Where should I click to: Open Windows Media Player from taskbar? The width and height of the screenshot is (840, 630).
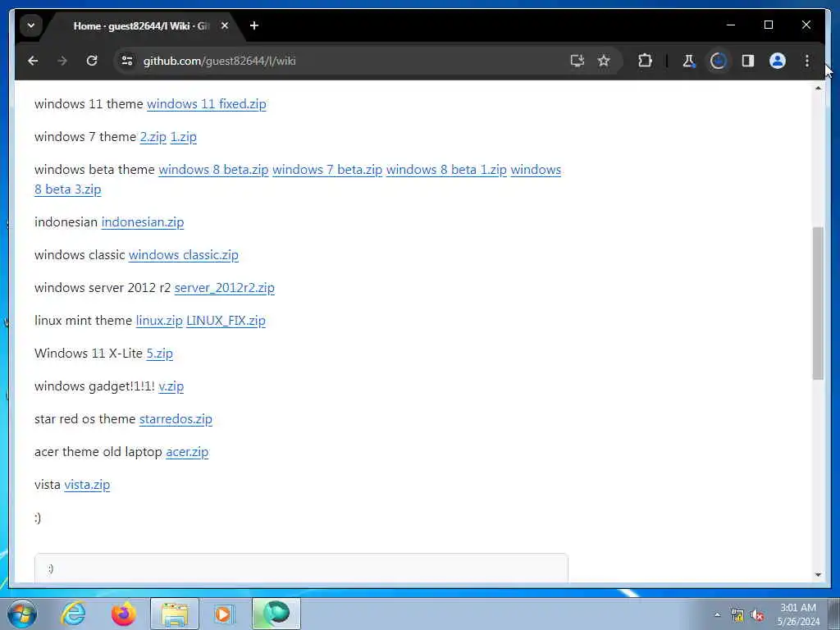[x=223, y=614]
